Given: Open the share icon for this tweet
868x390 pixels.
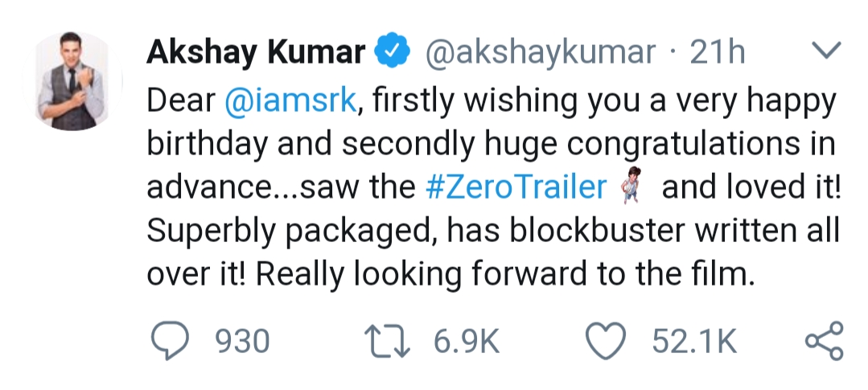Looking at the screenshot, I should point(825,341).
